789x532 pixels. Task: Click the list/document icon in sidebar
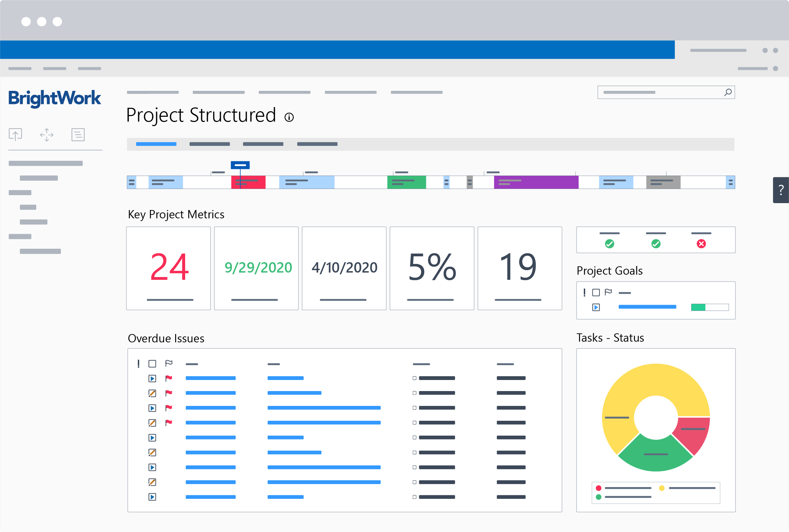click(x=77, y=134)
